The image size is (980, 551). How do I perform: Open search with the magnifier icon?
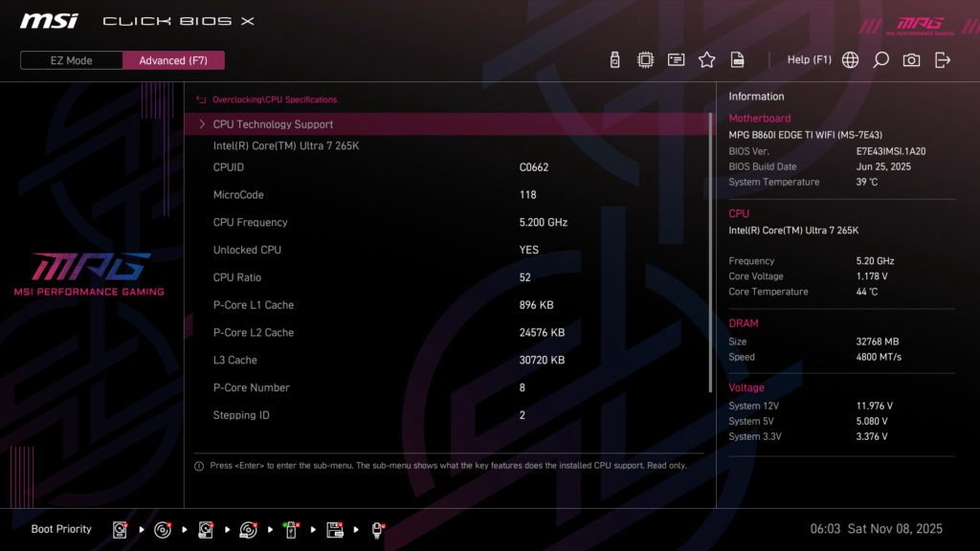pos(880,59)
